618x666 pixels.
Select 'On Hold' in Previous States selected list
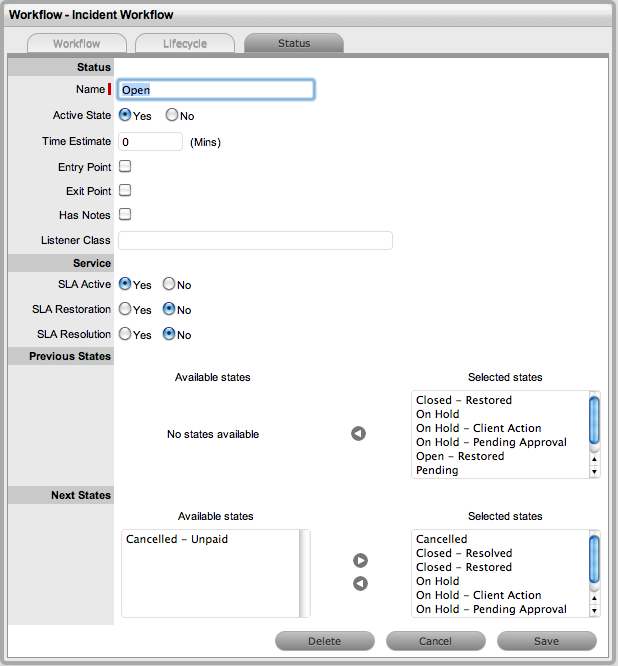coord(437,414)
